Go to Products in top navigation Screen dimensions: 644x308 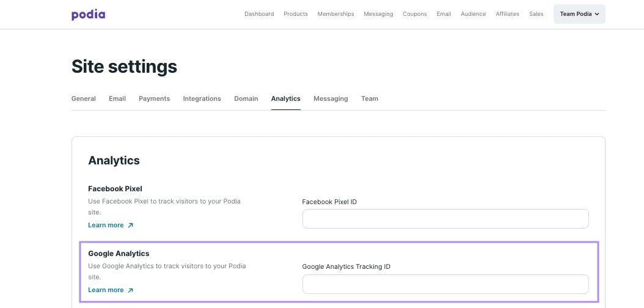click(x=296, y=14)
